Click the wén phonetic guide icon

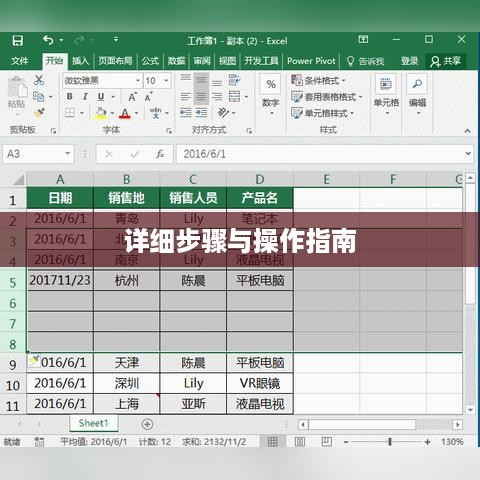click(156, 113)
